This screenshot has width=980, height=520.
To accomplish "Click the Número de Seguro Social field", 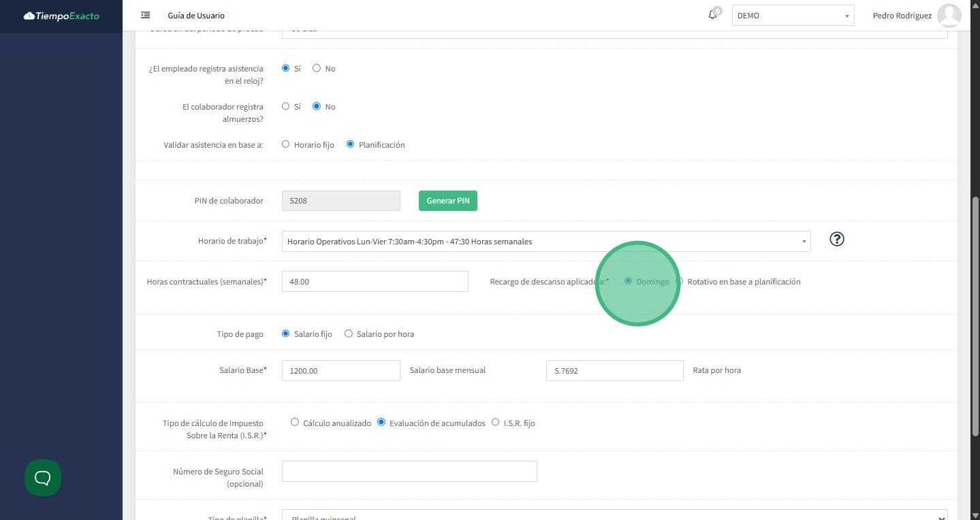I will tap(409, 471).
